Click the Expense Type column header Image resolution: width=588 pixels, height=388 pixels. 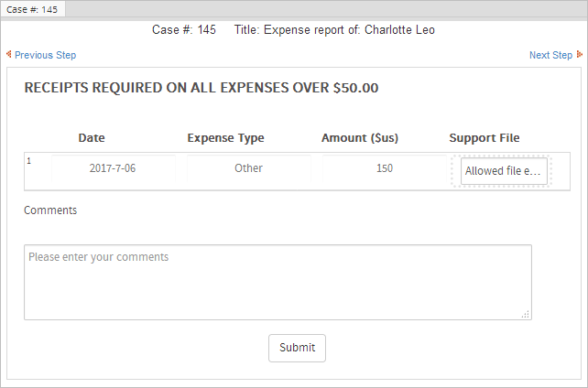tap(225, 138)
